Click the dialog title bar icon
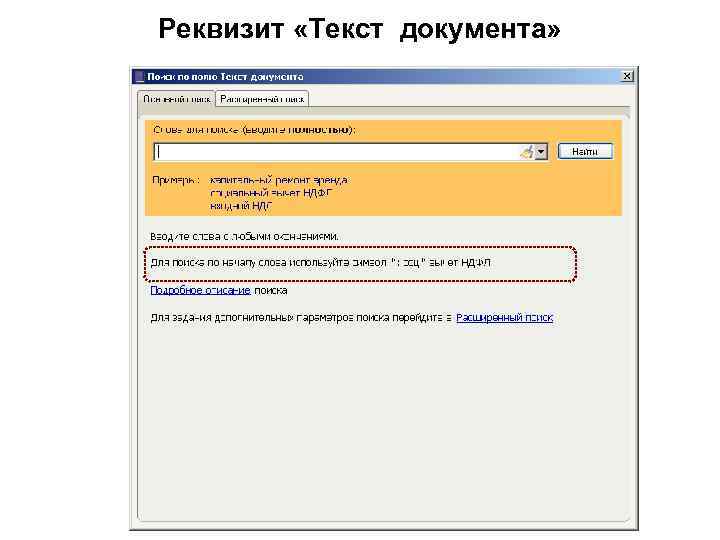The width and height of the screenshot is (720, 540). point(139,77)
